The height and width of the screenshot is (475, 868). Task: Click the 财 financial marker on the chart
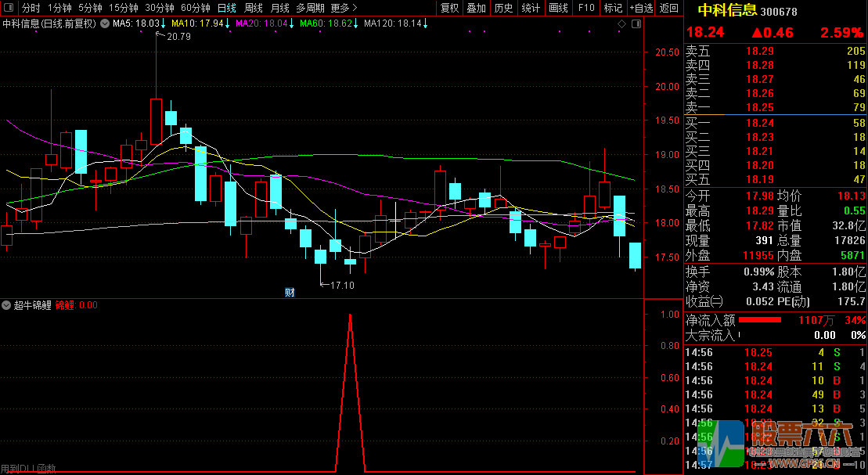(x=290, y=293)
